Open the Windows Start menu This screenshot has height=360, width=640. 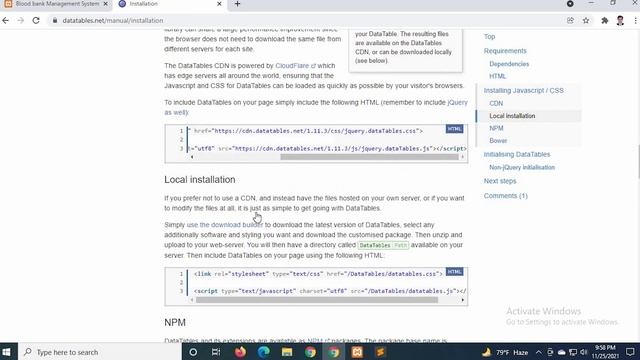click(7, 352)
